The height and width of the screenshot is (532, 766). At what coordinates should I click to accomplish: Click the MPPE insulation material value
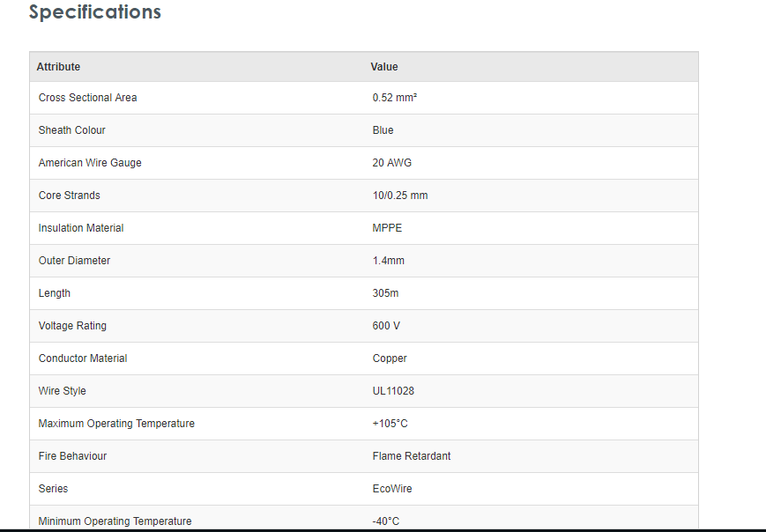click(387, 228)
